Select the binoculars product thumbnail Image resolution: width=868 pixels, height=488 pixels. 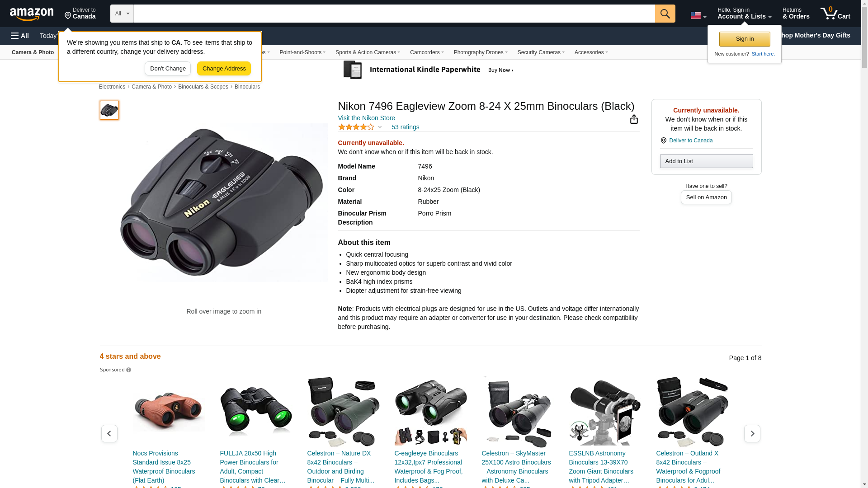[109, 110]
